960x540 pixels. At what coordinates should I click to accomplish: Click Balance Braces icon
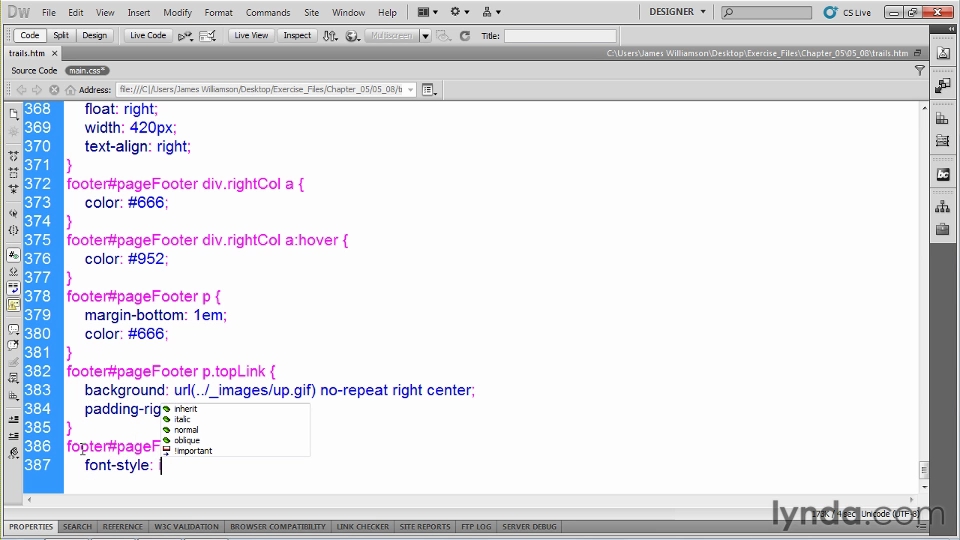[13, 231]
